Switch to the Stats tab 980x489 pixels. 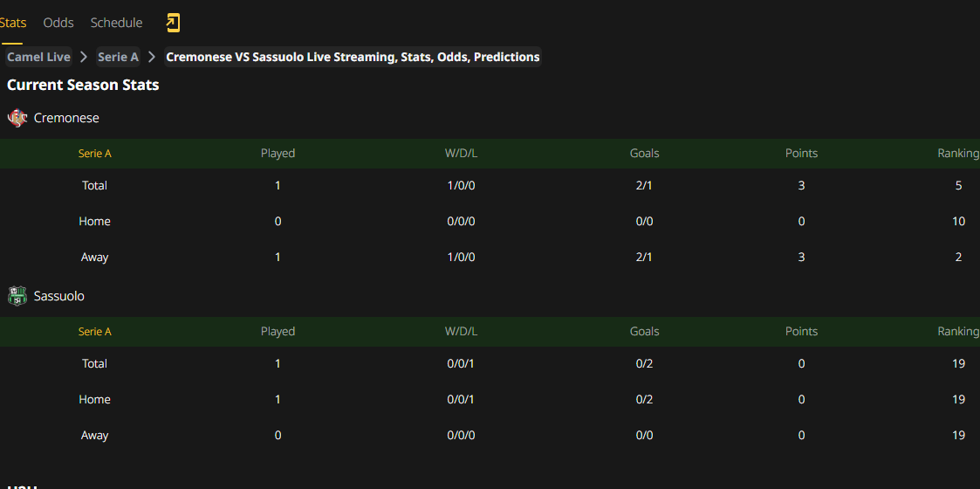tap(12, 23)
